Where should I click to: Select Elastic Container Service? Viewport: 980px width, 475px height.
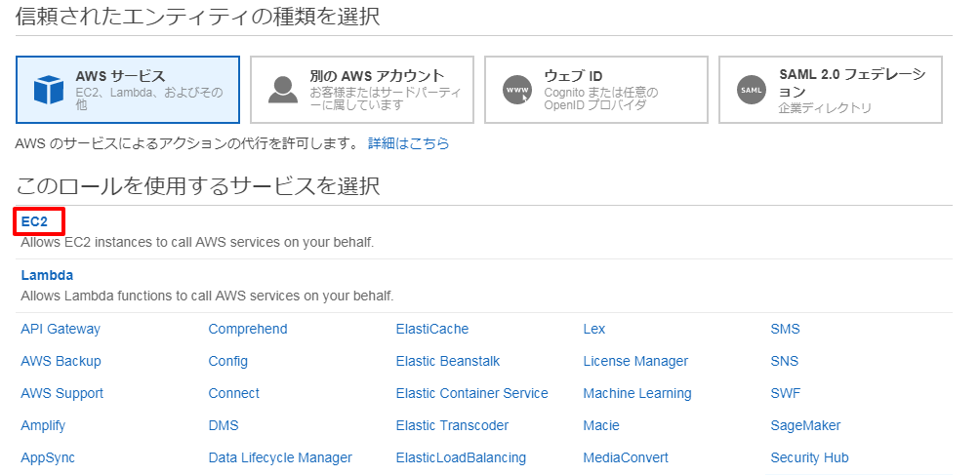(471, 393)
